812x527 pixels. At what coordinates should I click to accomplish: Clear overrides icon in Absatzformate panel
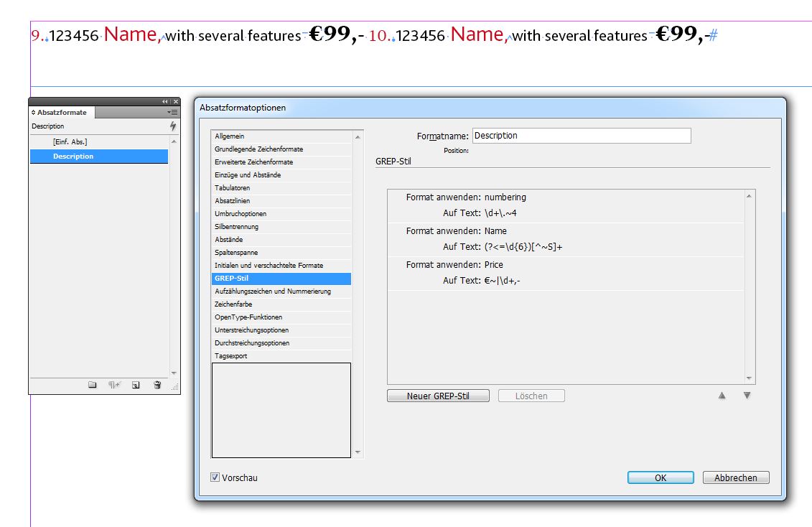pyautogui.click(x=114, y=385)
